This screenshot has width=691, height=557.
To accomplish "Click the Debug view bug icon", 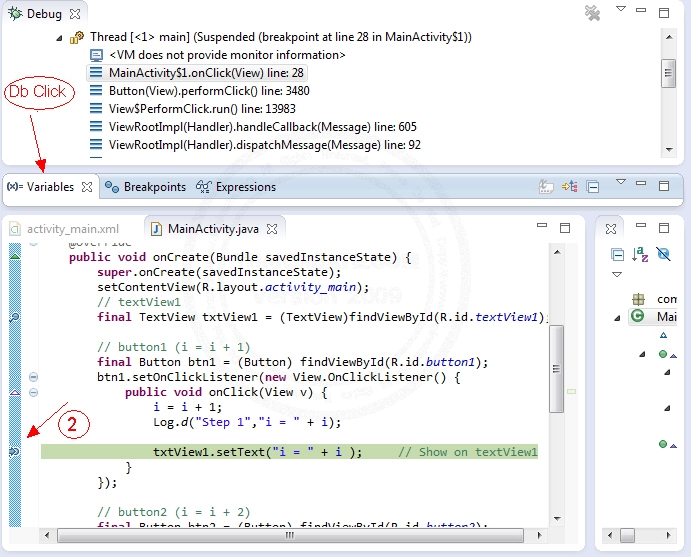I will tap(15, 13).
